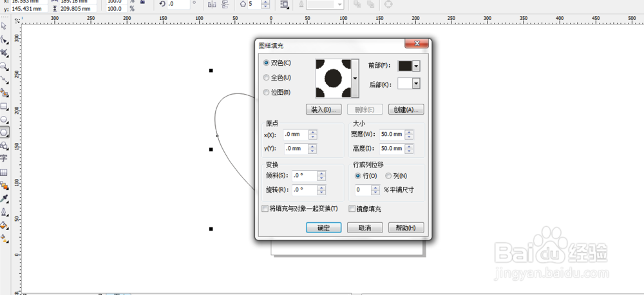Open the outline width dropdown in property bar
The width and height of the screenshot is (644, 295).
pos(339,4)
